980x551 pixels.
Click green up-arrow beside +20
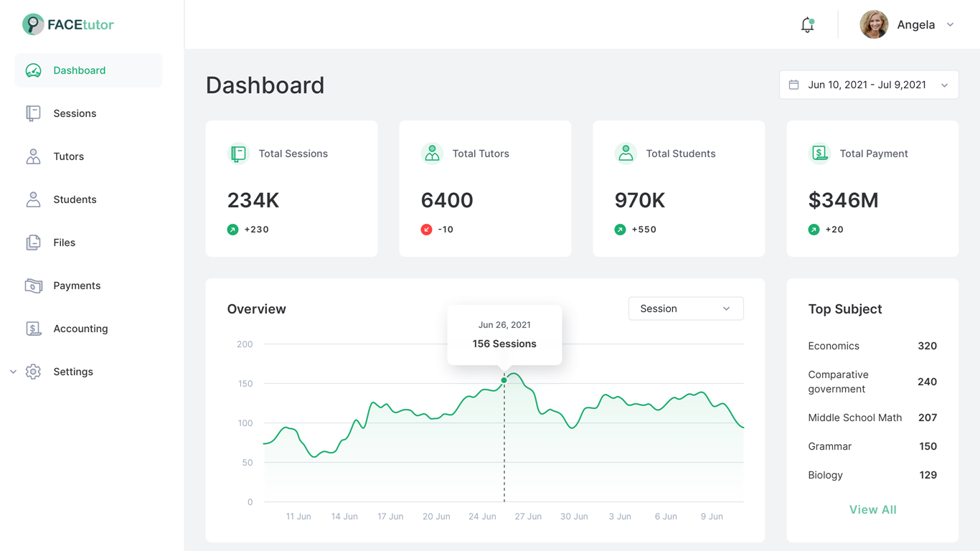coord(814,230)
